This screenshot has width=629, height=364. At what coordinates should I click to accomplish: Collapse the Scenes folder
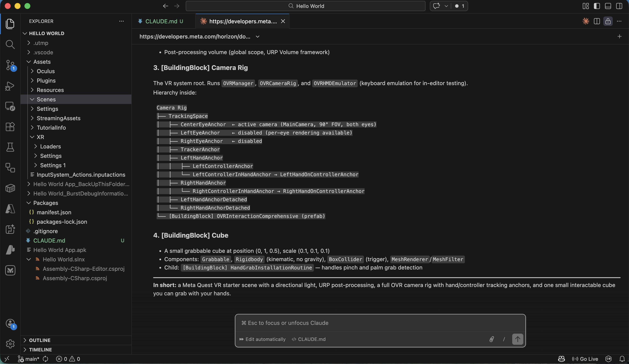click(46, 99)
